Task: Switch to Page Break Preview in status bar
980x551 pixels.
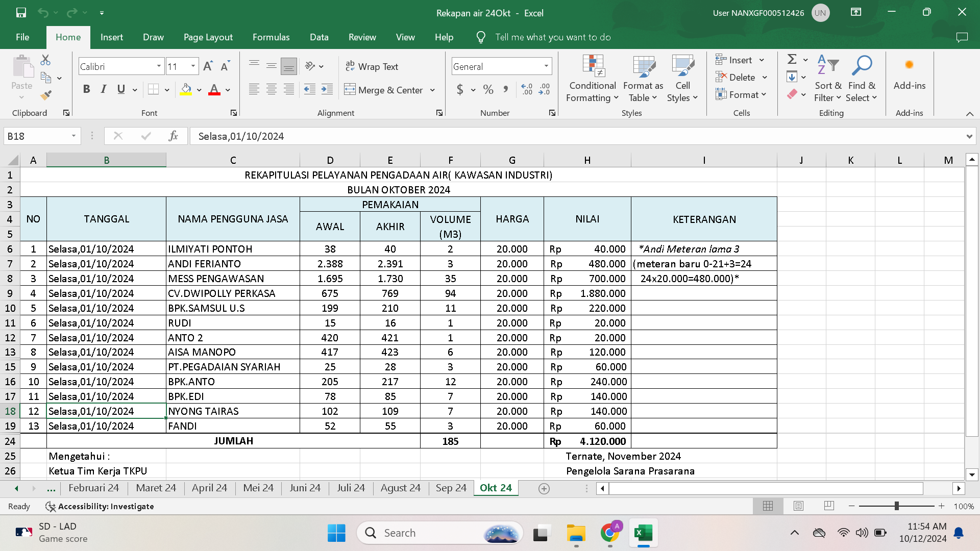Action: click(x=829, y=506)
